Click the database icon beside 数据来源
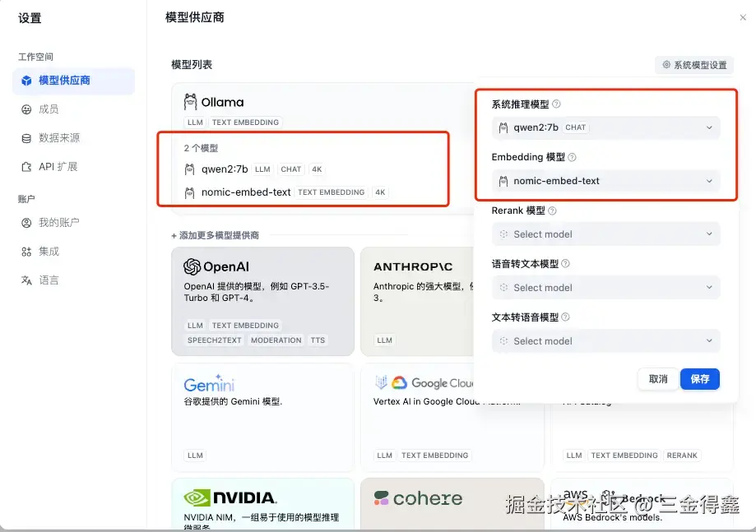756x532 pixels. tap(26, 138)
